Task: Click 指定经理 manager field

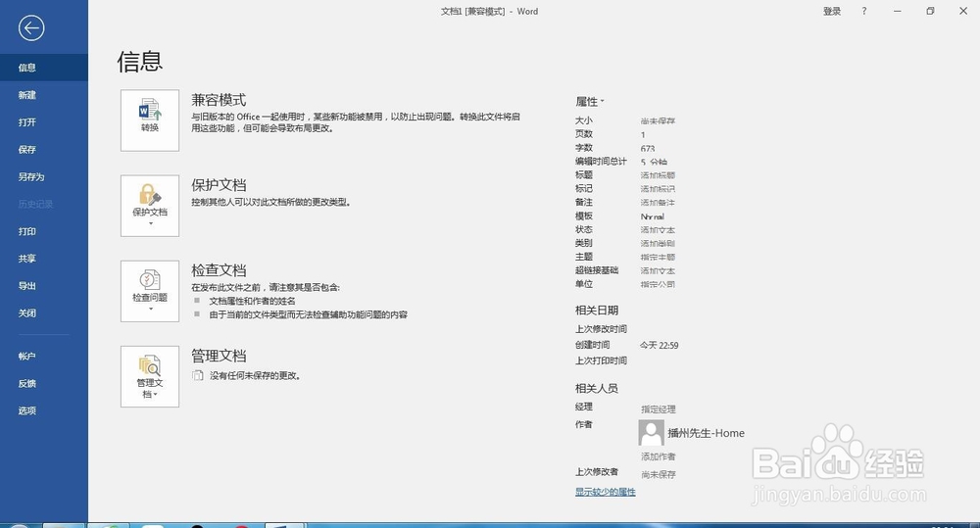Action: [659, 409]
